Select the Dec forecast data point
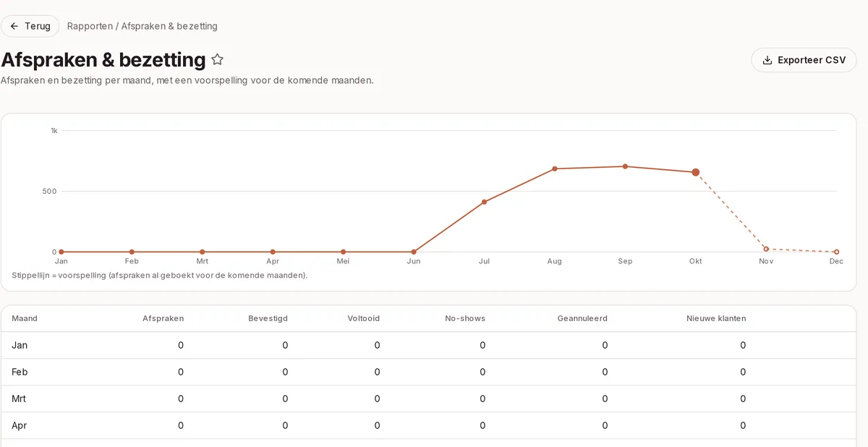Viewport: 868px width, 447px height. tap(837, 252)
